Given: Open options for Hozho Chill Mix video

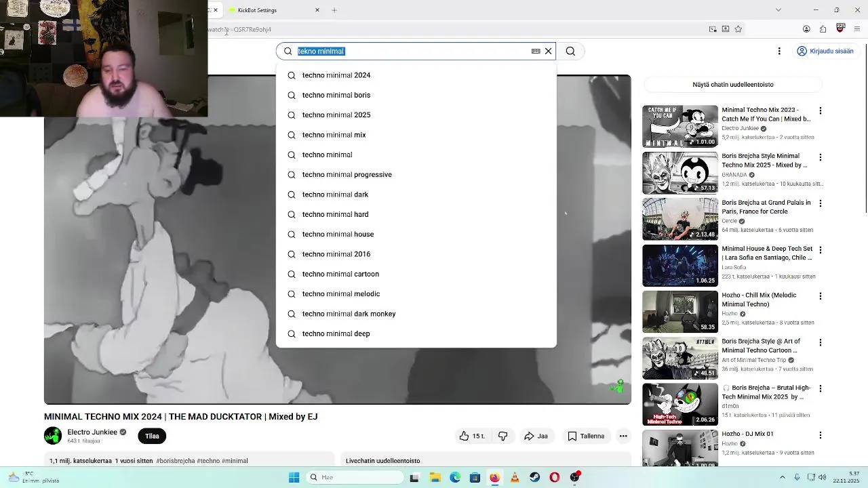Looking at the screenshot, I should pyautogui.click(x=821, y=296).
